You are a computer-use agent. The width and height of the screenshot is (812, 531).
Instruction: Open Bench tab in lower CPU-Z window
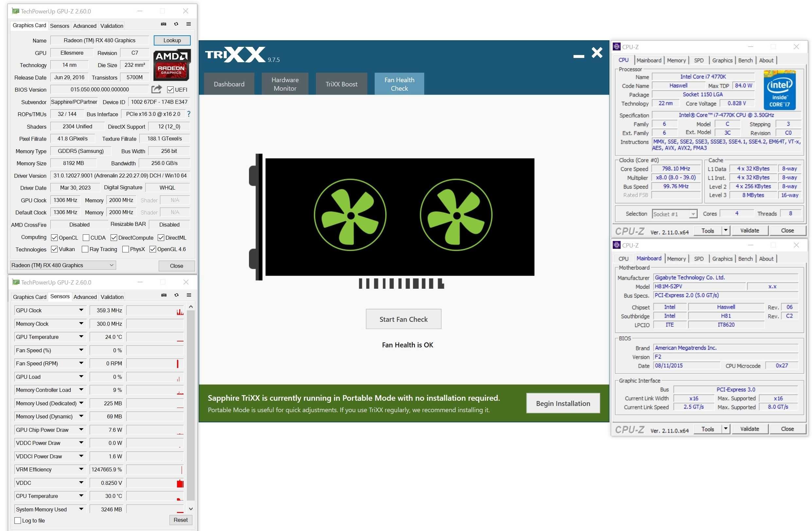[x=745, y=259]
